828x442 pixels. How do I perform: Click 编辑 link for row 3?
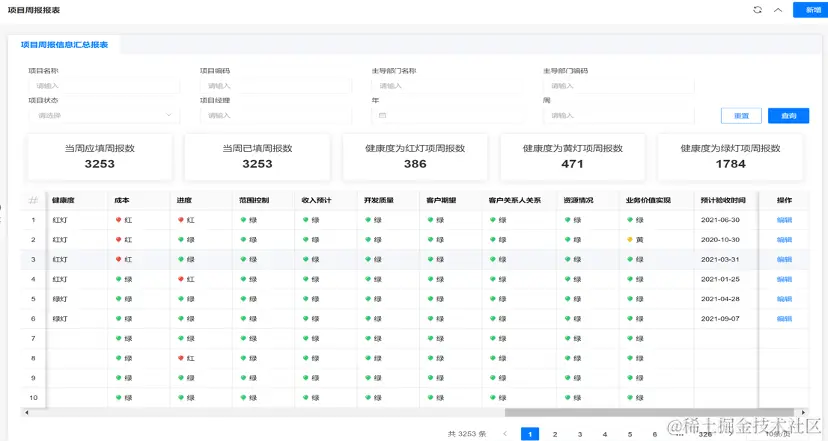click(x=784, y=259)
